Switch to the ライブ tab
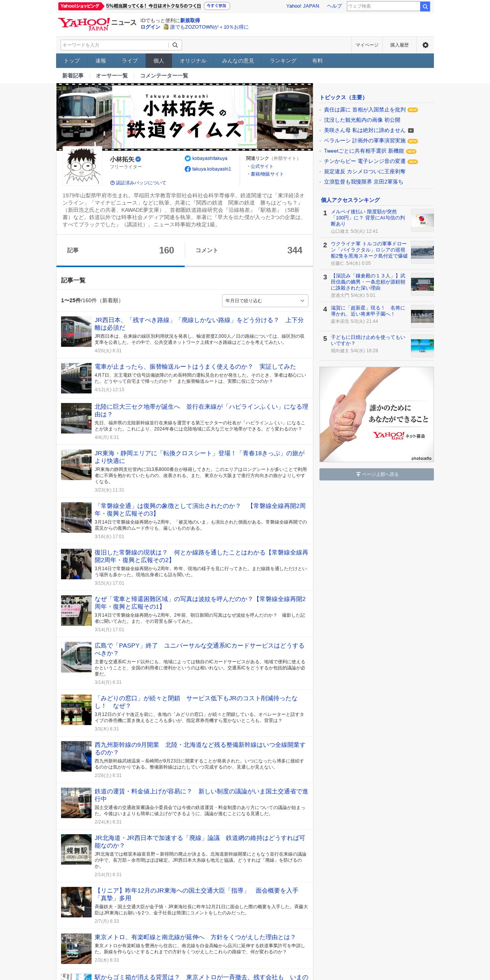 click(x=130, y=61)
